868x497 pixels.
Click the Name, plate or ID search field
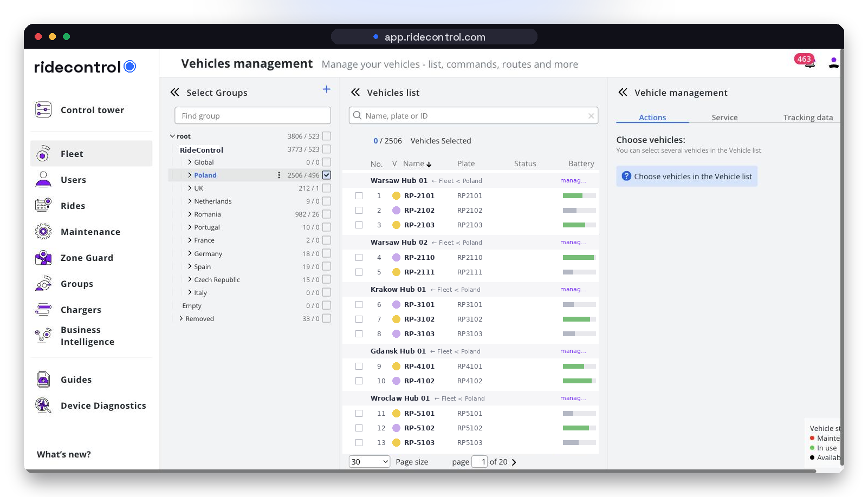(x=474, y=115)
